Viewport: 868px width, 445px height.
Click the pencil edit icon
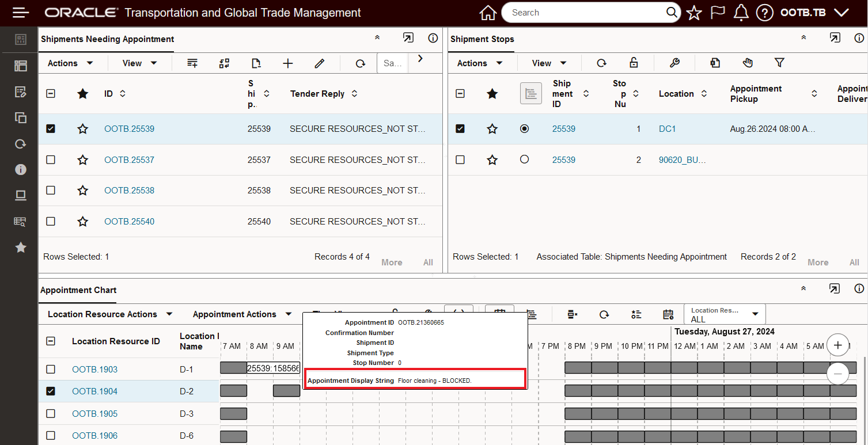(x=320, y=63)
